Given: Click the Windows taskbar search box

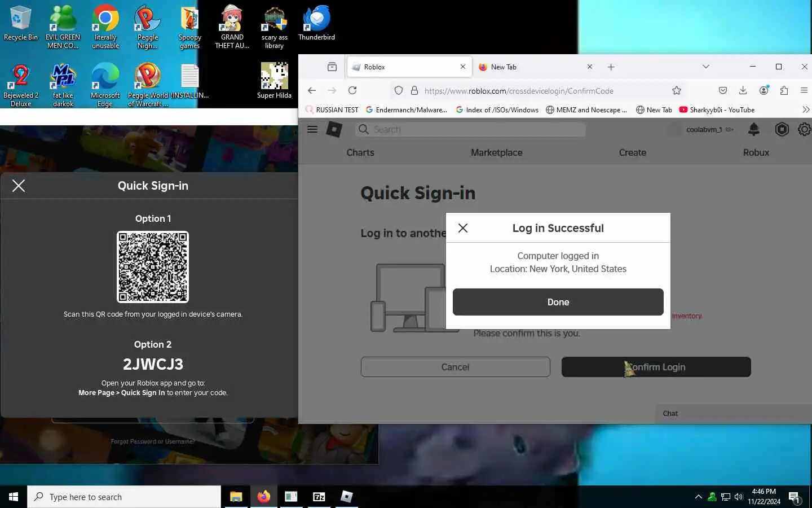Looking at the screenshot, I should (x=124, y=497).
